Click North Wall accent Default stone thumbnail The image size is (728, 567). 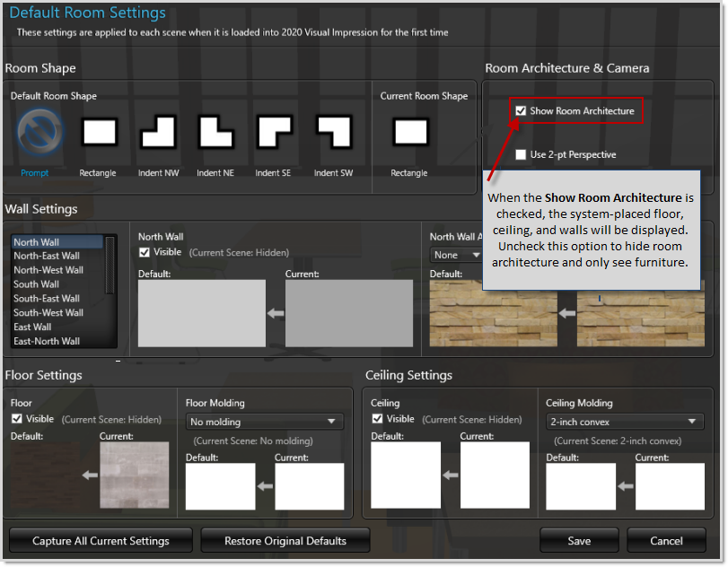pos(494,313)
